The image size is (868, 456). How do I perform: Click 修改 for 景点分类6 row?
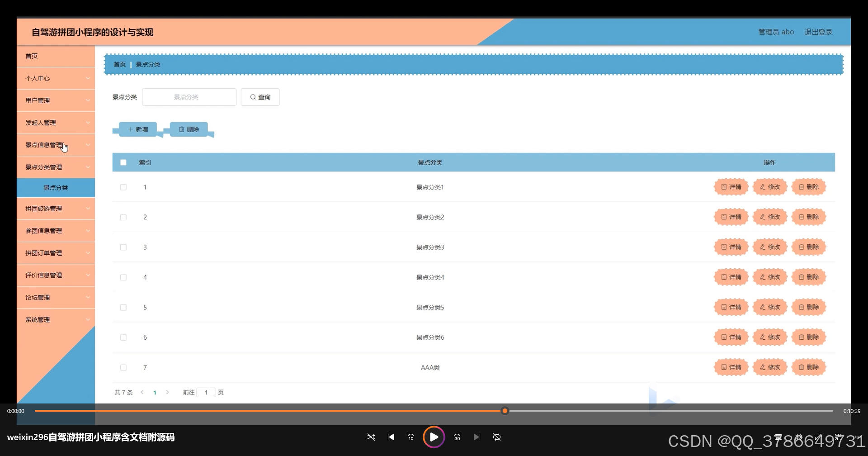[770, 337]
